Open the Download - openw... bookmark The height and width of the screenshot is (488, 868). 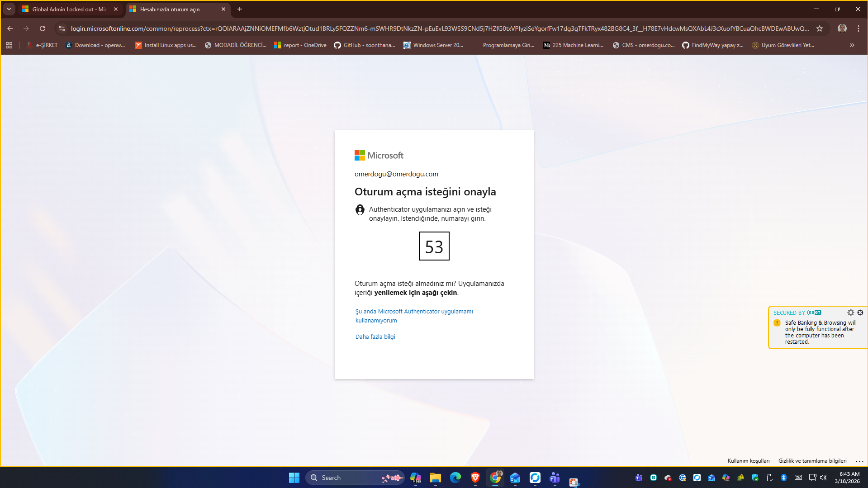click(x=95, y=45)
